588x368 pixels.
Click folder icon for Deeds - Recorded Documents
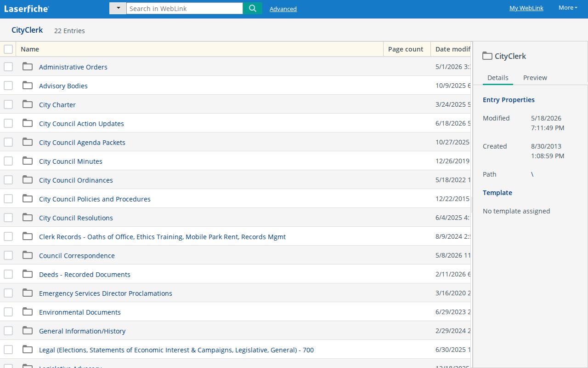28,274
